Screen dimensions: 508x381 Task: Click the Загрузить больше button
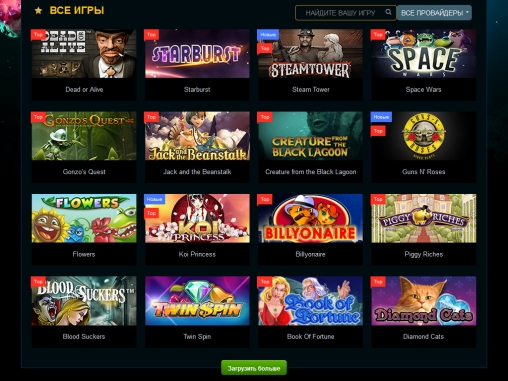[254, 368]
